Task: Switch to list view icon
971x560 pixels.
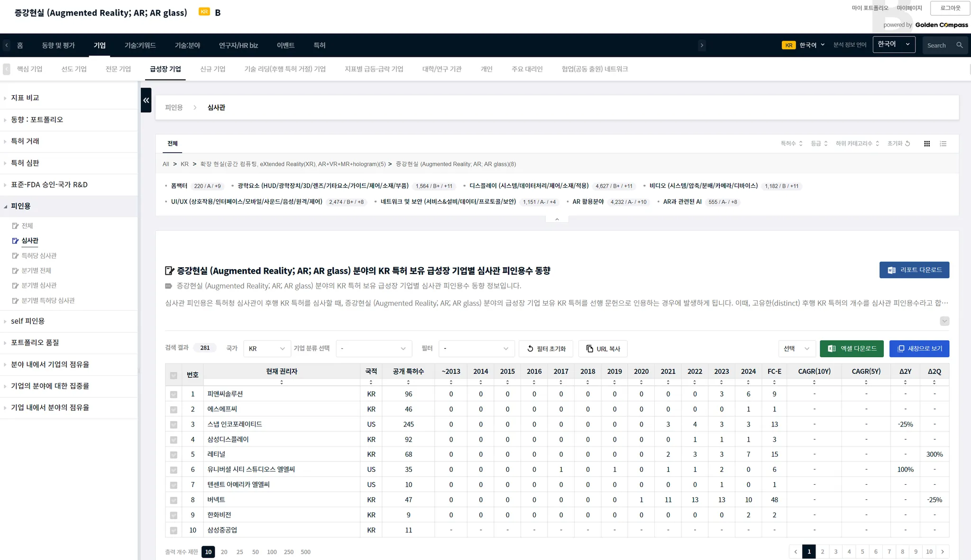Action: pos(943,144)
